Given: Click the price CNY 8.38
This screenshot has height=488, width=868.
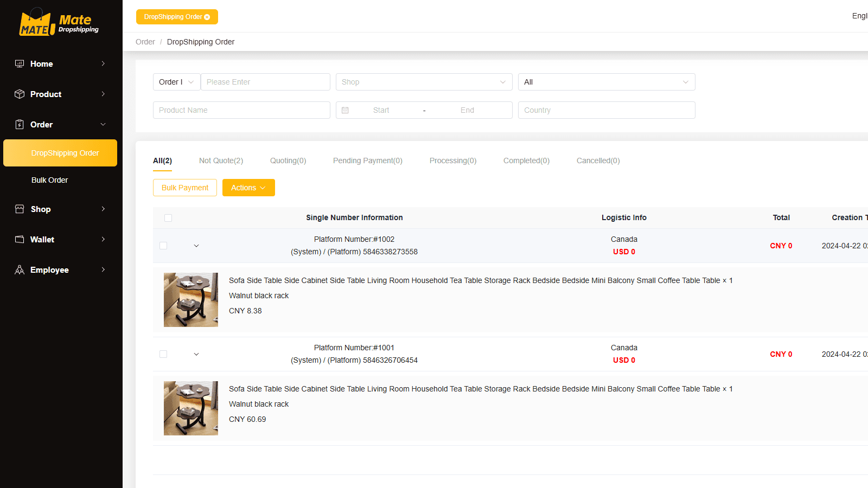Looking at the screenshot, I should 245,311.
